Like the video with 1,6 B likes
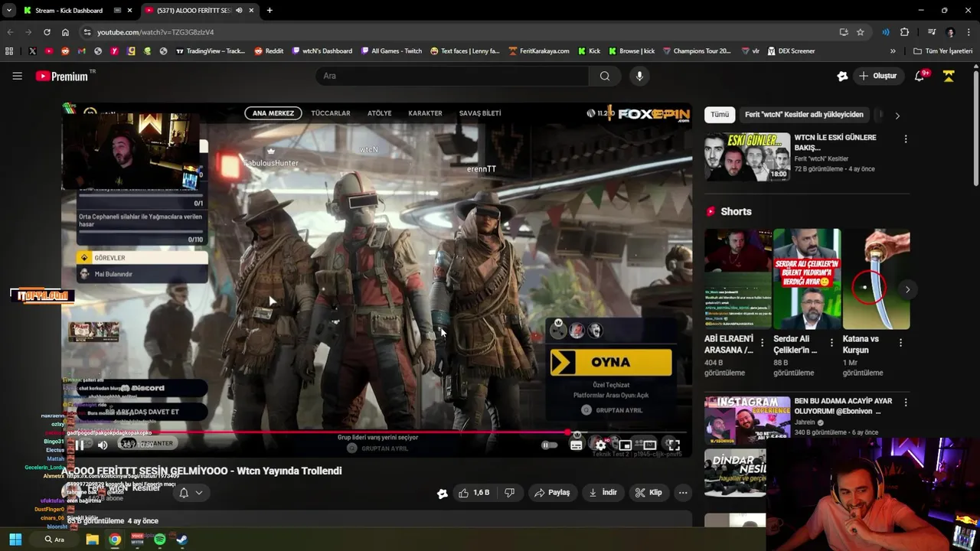 click(x=474, y=493)
